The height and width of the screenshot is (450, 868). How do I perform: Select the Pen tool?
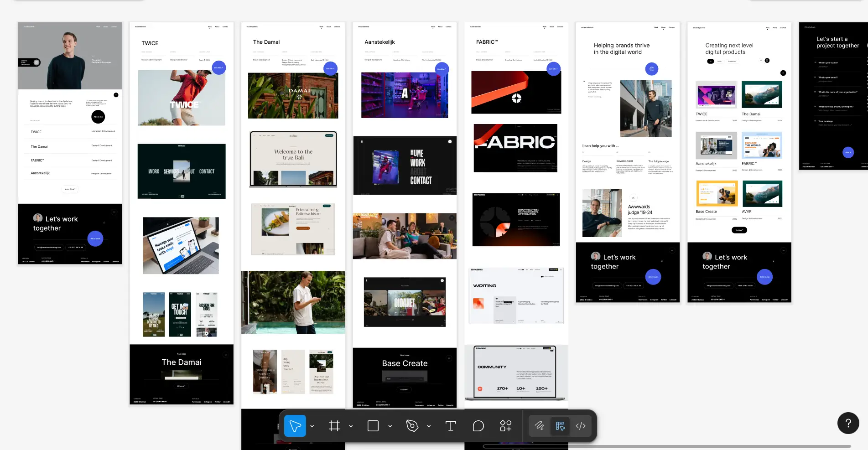pyautogui.click(x=412, y=426)
